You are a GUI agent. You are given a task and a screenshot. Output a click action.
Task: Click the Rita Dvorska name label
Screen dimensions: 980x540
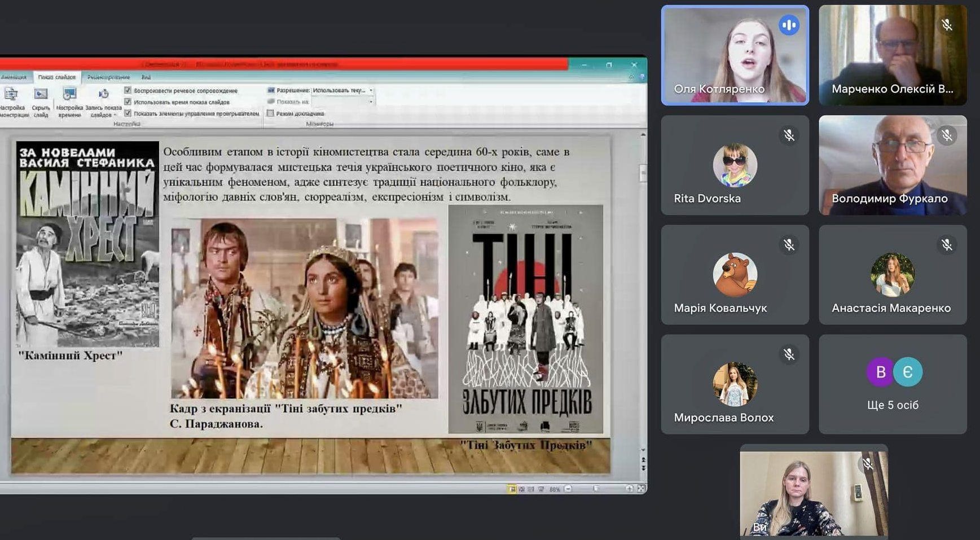click(x=707, y=199)
